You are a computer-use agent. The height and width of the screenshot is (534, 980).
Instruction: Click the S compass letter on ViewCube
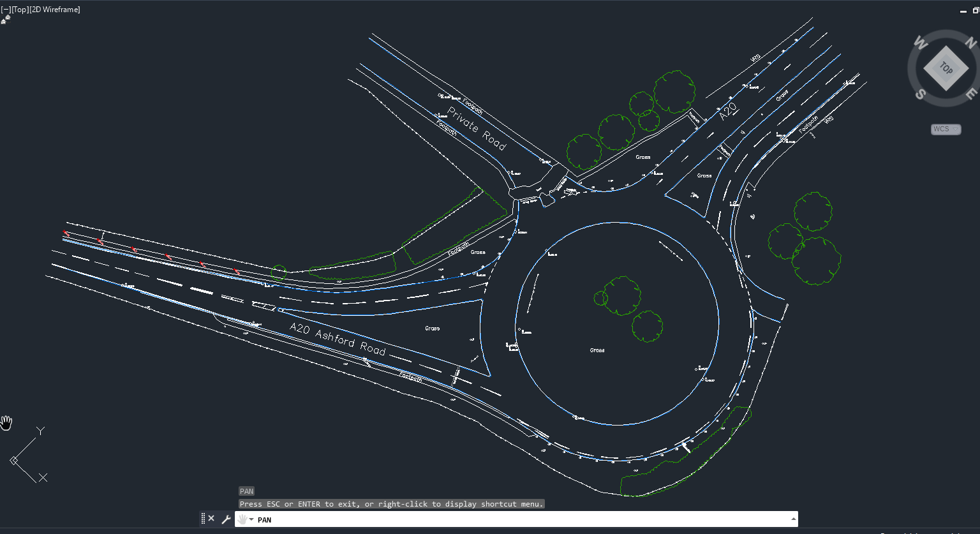(x=921, y=94)
